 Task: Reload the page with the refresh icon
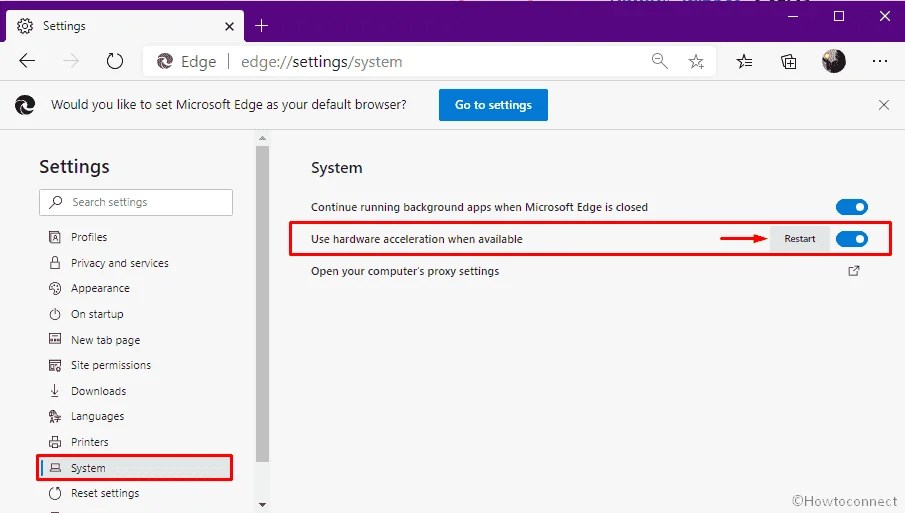(114, 61)
